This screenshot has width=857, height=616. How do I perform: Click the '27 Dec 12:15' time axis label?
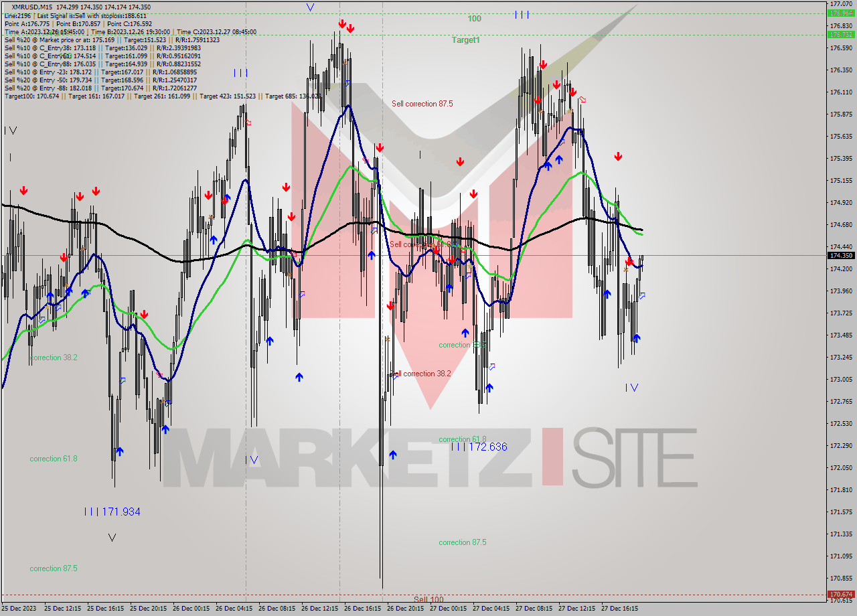click(576, 609)
